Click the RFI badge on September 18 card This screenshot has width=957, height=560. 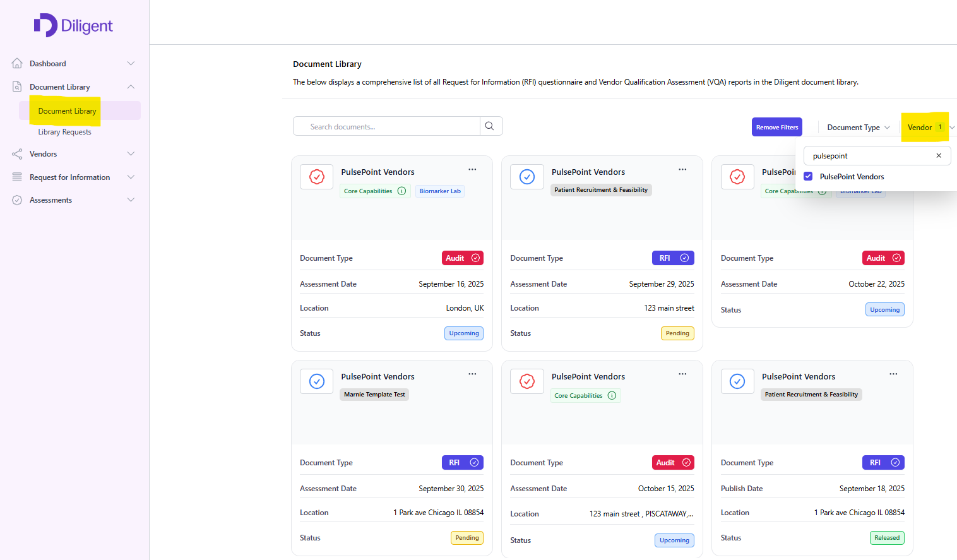(x=883, y=462)
